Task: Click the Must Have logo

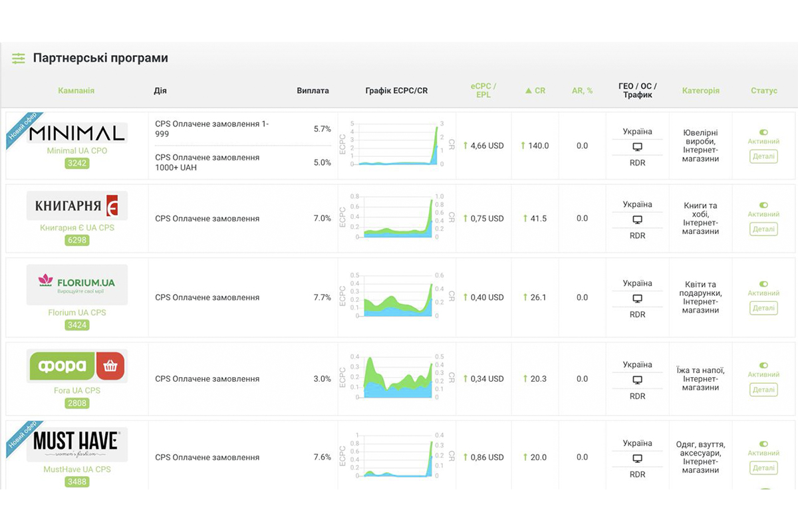Action: click(x=77, y=444)
